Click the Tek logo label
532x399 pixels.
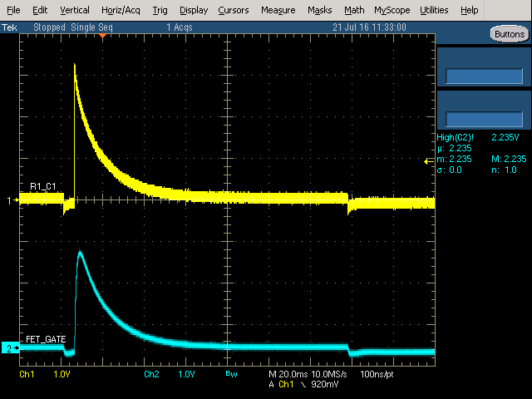(9, 27)
